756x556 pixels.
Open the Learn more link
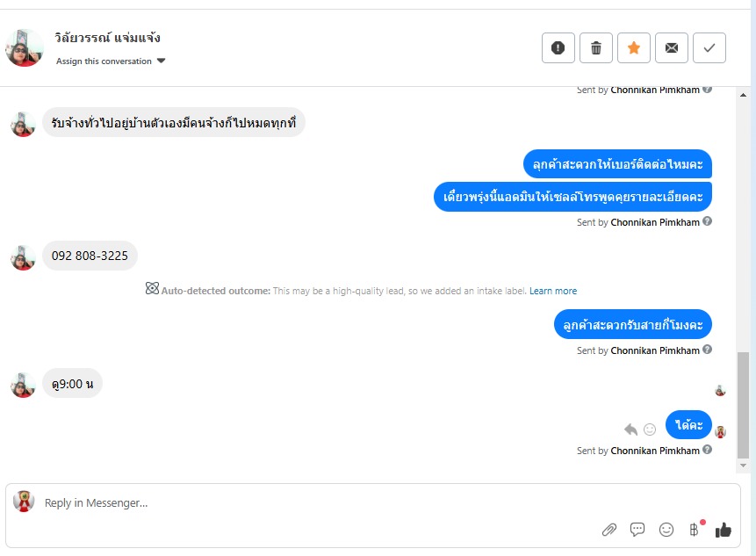[553, 291]
